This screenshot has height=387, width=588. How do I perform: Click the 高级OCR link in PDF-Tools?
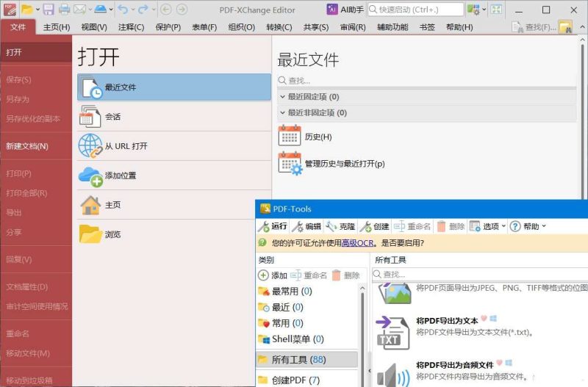tap(358, 243)
